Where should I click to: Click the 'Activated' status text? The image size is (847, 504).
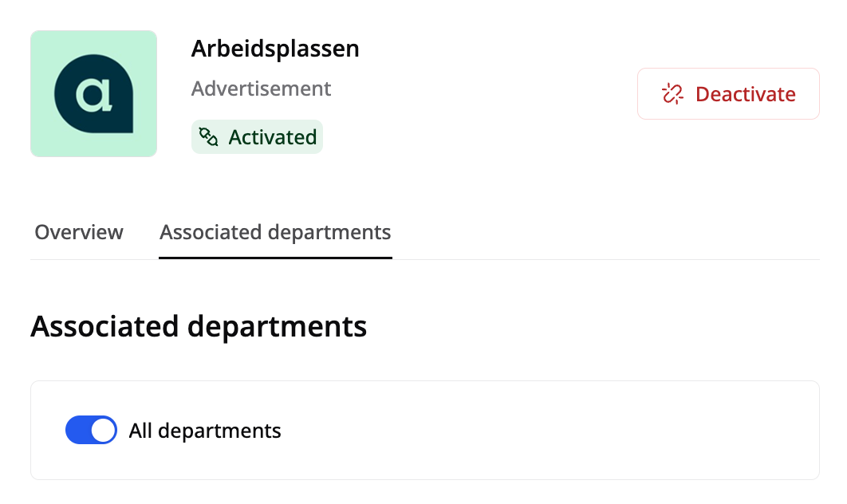point(272,137)
